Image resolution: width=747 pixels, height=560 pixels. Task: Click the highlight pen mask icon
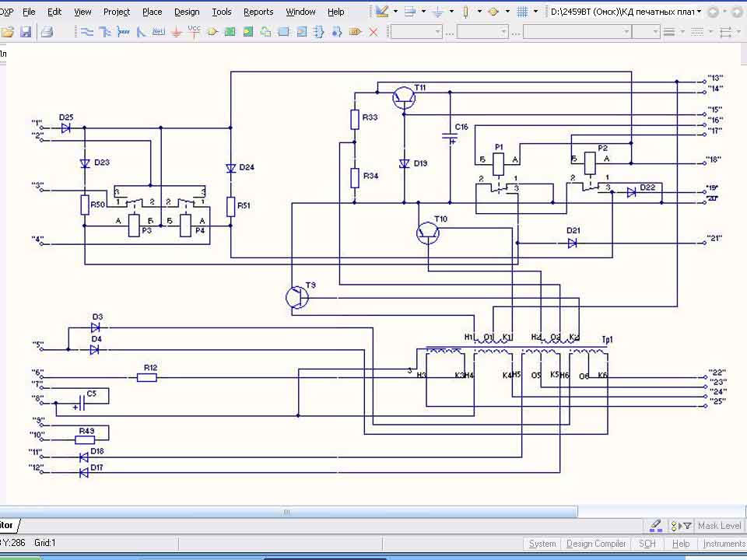(655, 526)
